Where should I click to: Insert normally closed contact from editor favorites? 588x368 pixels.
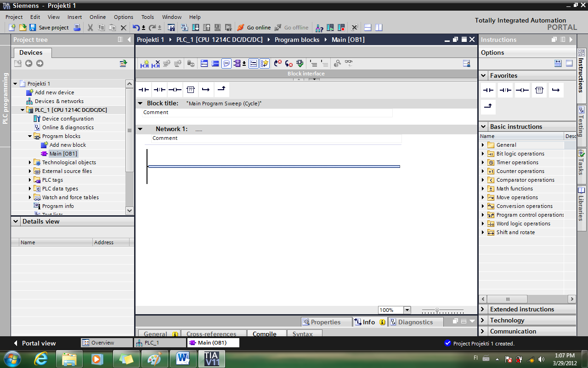coord(159,89)
